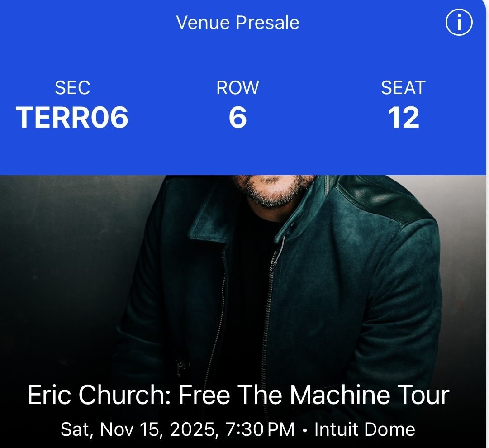Tap the Venue Presale header text
This screenshot has width=489, height=448.
coord(237,23)
